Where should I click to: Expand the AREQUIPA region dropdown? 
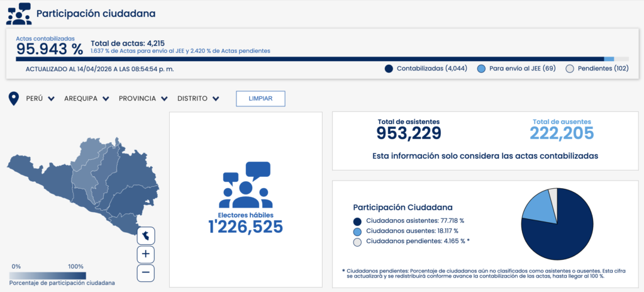[x=87, y=99]
